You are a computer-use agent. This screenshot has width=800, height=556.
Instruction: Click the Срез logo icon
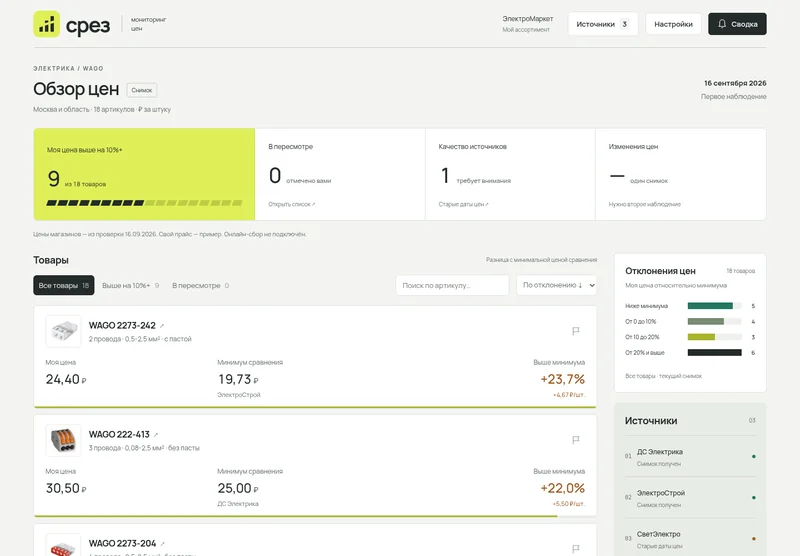46,24
